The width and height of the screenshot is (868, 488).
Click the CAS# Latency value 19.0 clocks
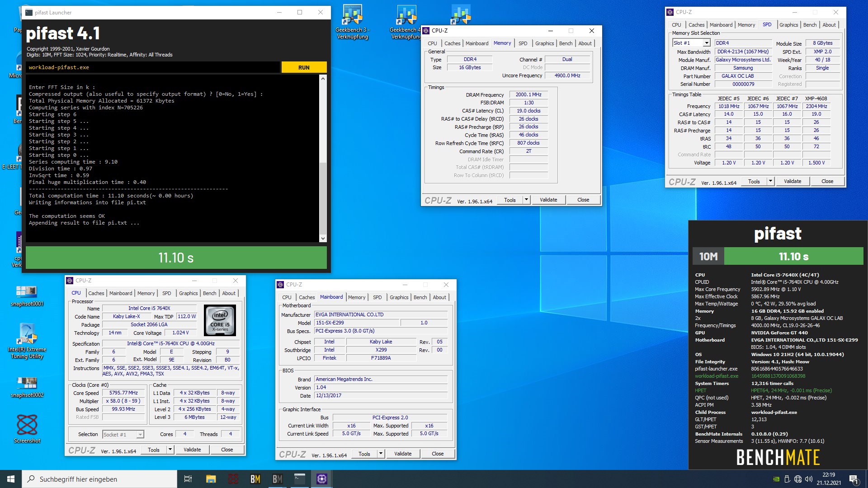click(528, 111)
